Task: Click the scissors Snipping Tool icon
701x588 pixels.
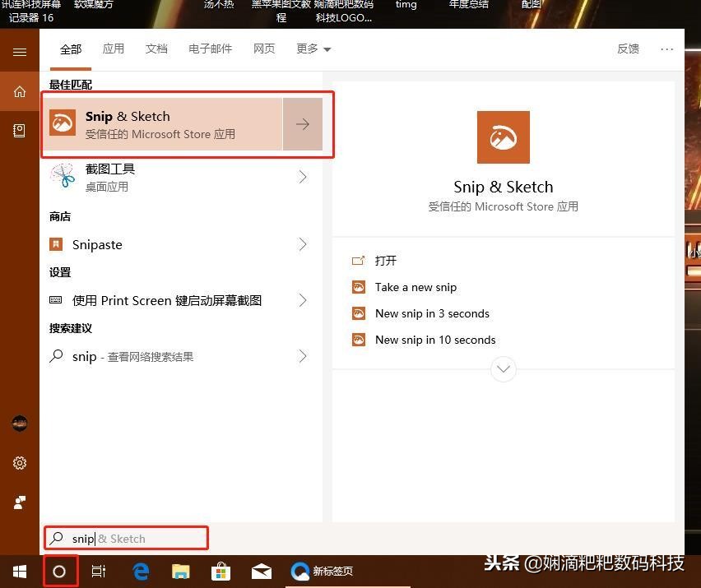Action: pos(63,176)
